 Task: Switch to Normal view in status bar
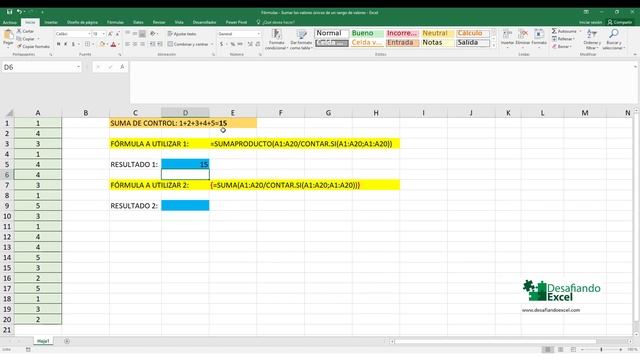[x=547, y=350]
